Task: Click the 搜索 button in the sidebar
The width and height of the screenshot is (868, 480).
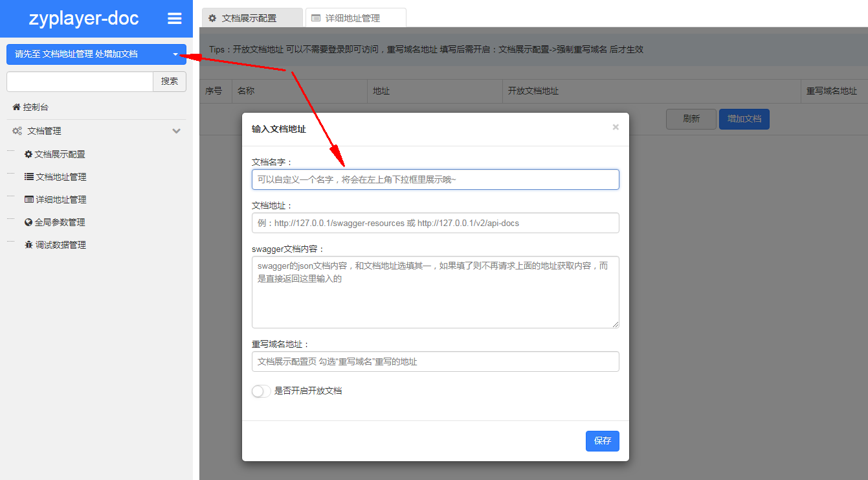Action: tap(170, 81)
